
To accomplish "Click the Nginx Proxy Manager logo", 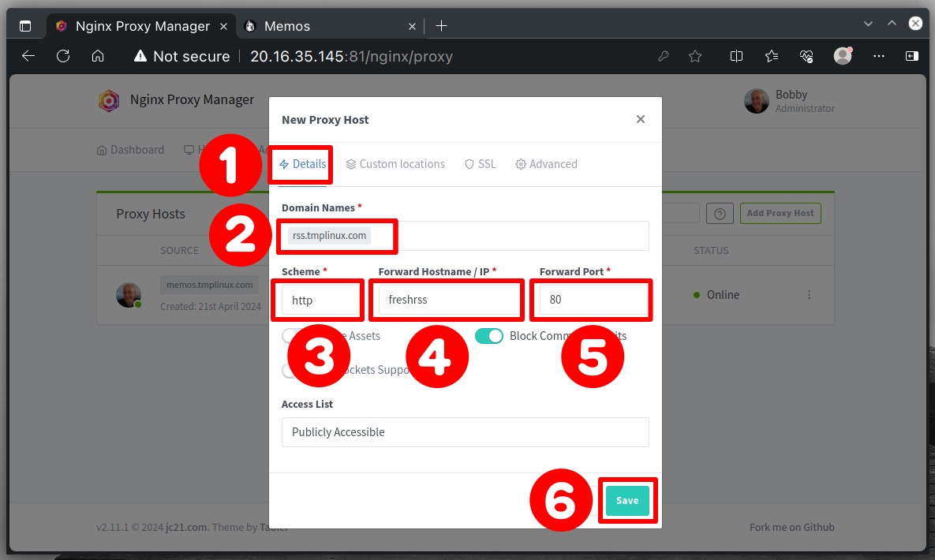I will coord(109,100).
